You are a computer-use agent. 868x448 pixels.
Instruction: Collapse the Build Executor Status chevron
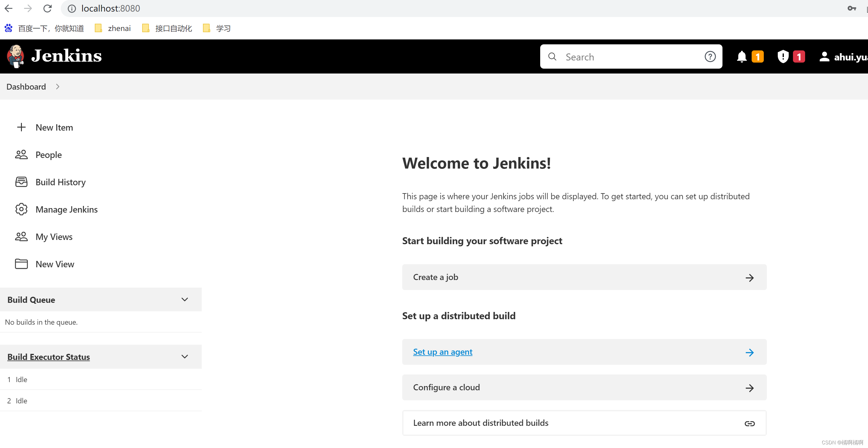click(185, 356)
